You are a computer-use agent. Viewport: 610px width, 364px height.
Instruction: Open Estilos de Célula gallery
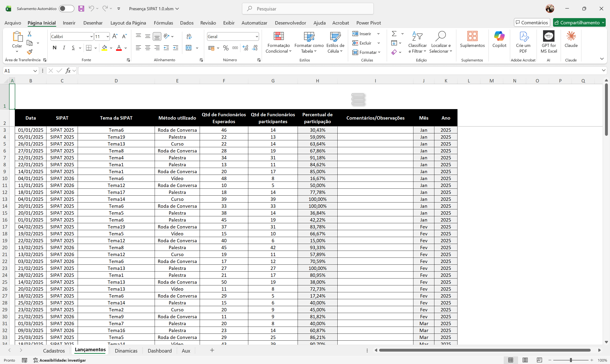click(x=335, y=42)
